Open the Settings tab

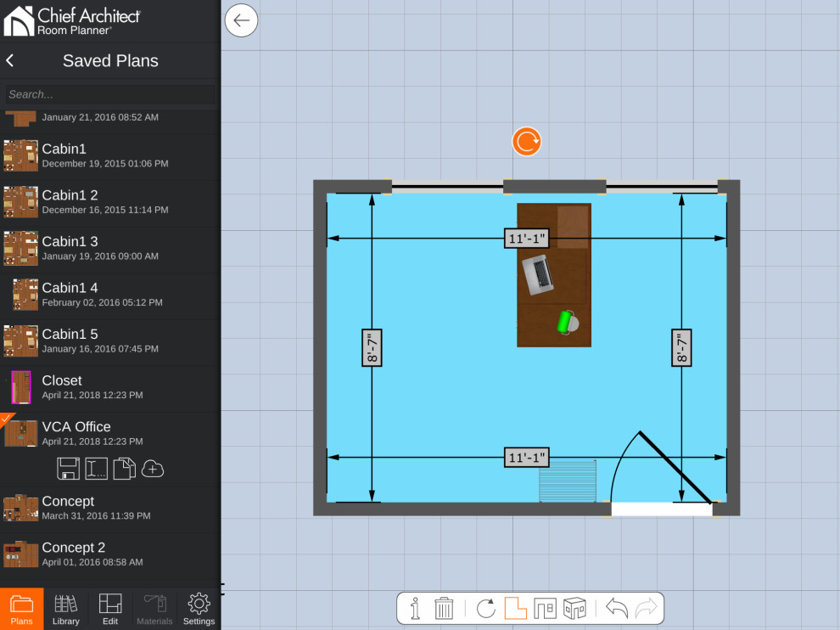click(x=199, y=609)
